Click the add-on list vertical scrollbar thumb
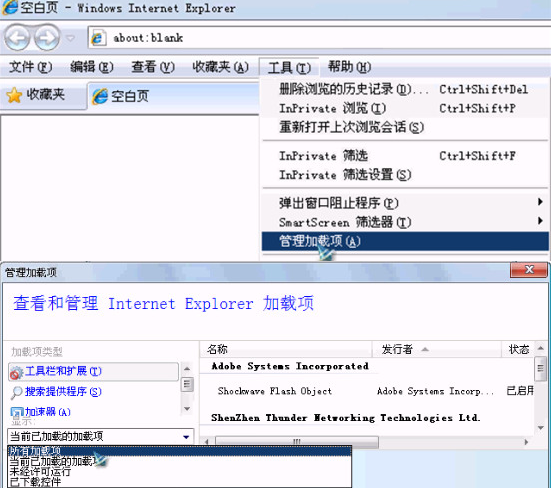 click(x=540, y=369)
